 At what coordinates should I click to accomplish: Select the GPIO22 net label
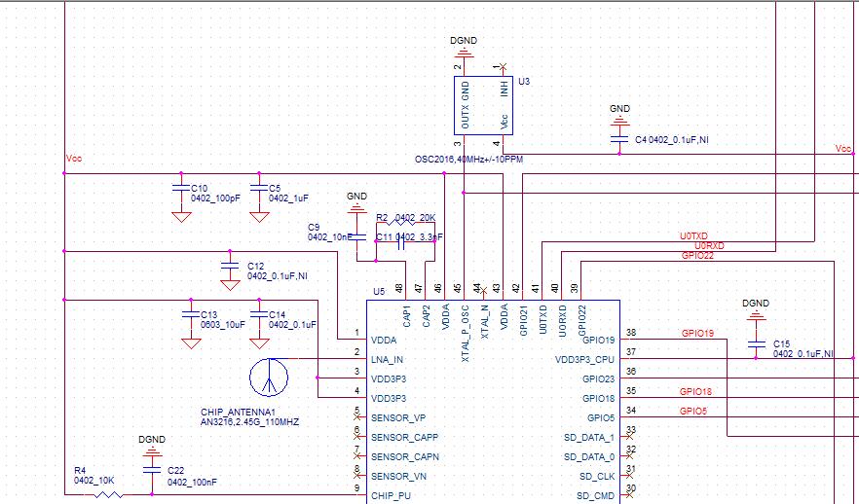click(697, 256)
